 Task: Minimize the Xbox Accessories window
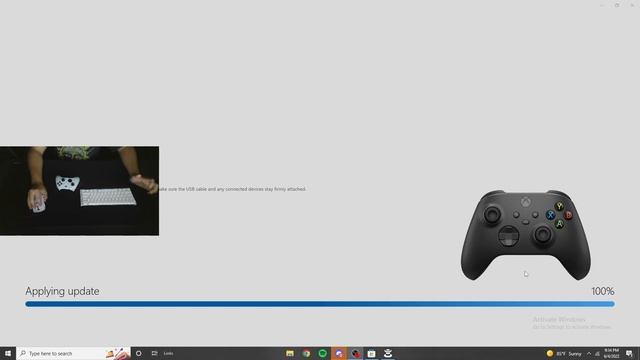coord(602,5)
